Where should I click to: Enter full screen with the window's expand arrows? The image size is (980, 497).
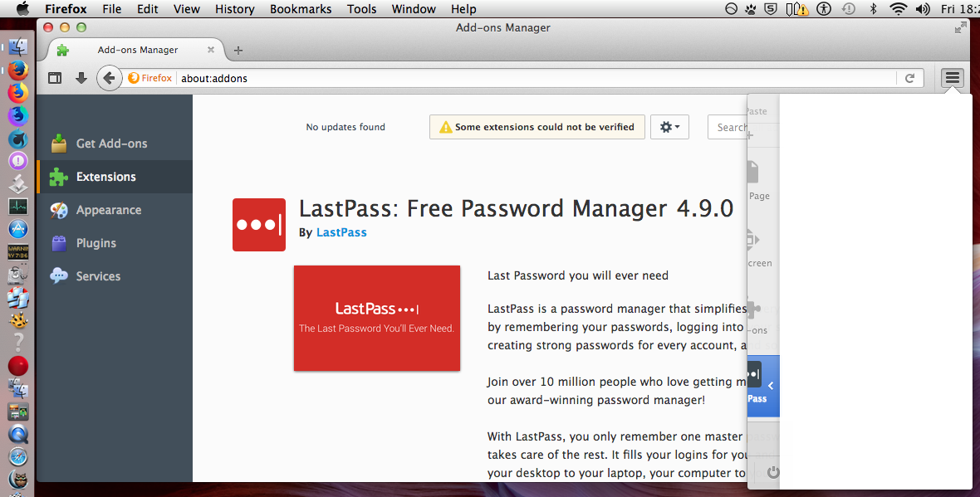[x=961, y=27]
